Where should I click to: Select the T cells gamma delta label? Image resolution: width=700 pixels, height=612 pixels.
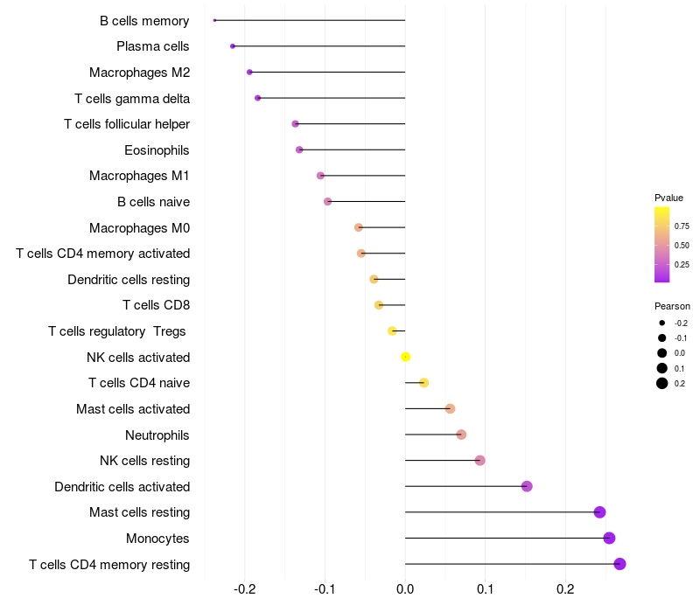pos(132,99)
